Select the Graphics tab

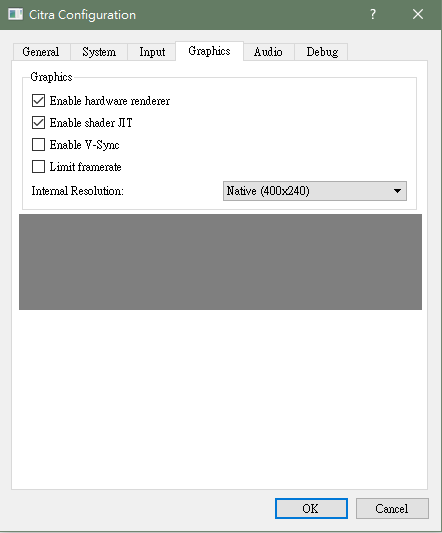209,51
